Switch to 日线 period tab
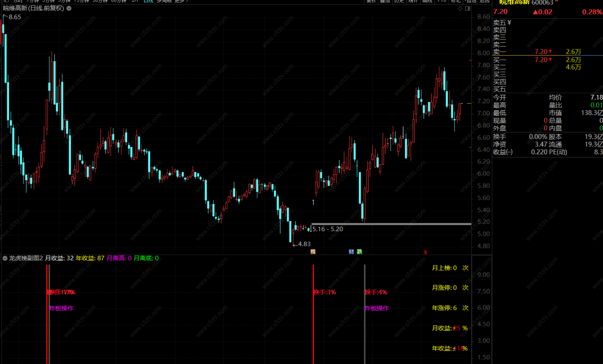Viewport: 603px width, 364px height. pyautogui.click(x=148, y=1)
